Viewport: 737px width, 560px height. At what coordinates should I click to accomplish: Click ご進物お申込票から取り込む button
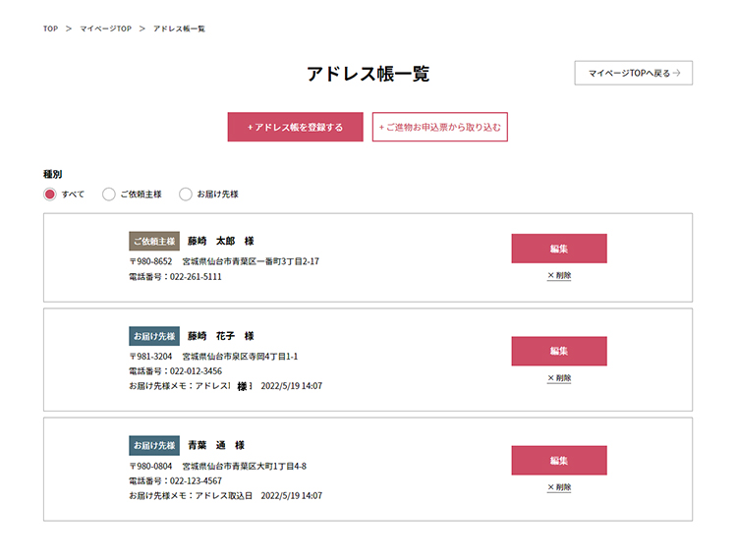(439, 127)
